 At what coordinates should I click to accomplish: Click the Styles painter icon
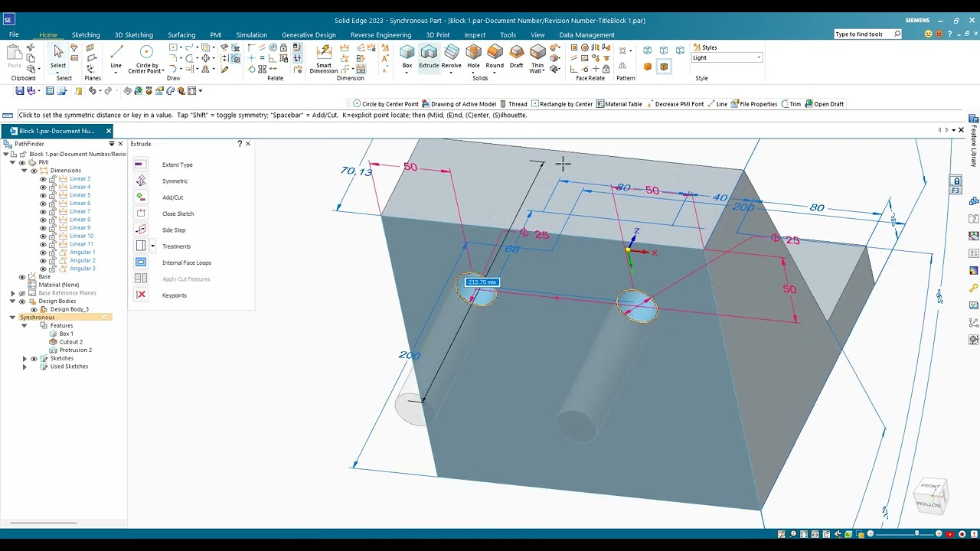[x=697, y=47]
